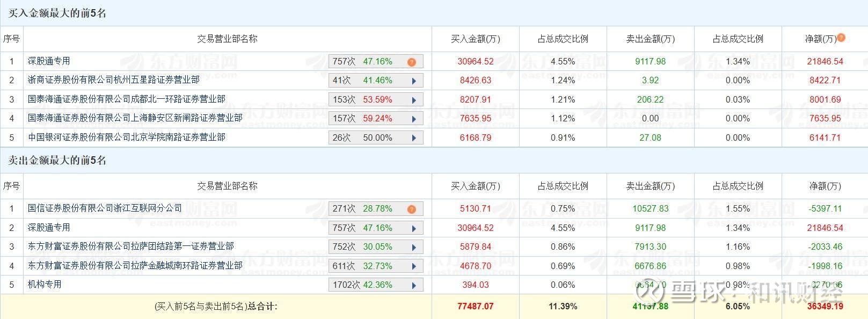Click the orange help icon beside 净额(万) header
Viewport: 868px width, 319px height.
(x=841, y=38)
